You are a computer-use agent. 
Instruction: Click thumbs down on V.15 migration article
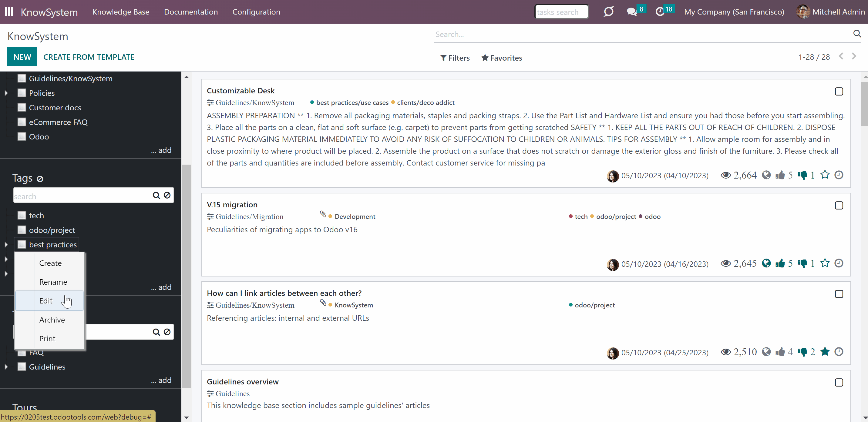[x=802, y=263]
